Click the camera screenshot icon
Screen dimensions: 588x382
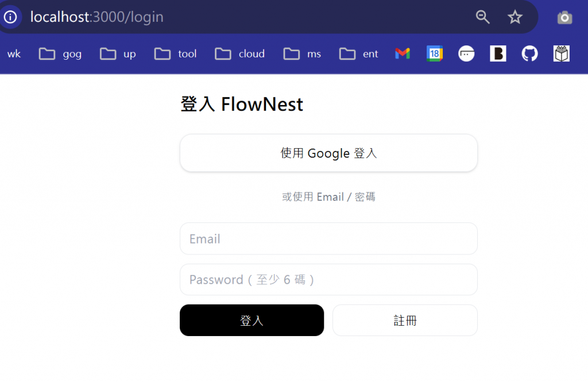point(565,17)
